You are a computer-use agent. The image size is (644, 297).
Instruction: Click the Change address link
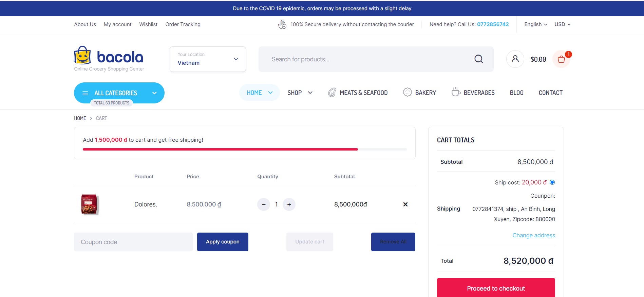tap(533, 235)
